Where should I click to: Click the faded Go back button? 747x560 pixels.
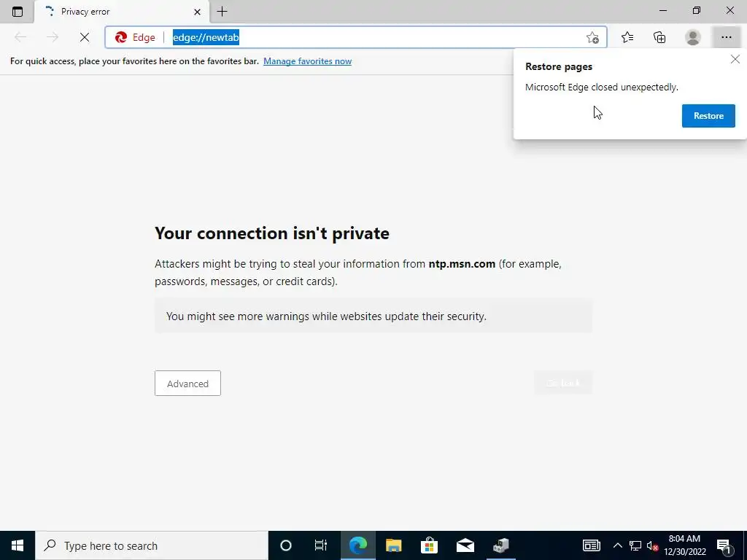tap(562, 384)
